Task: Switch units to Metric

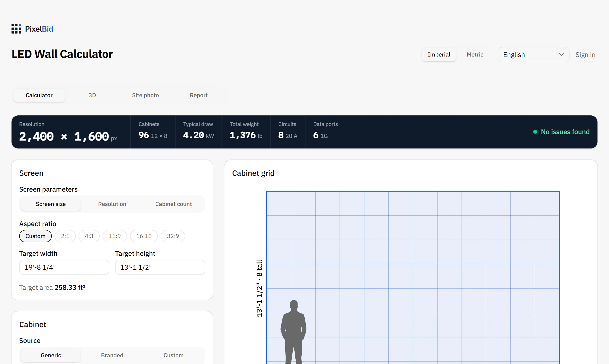Action: click(475, 54)
